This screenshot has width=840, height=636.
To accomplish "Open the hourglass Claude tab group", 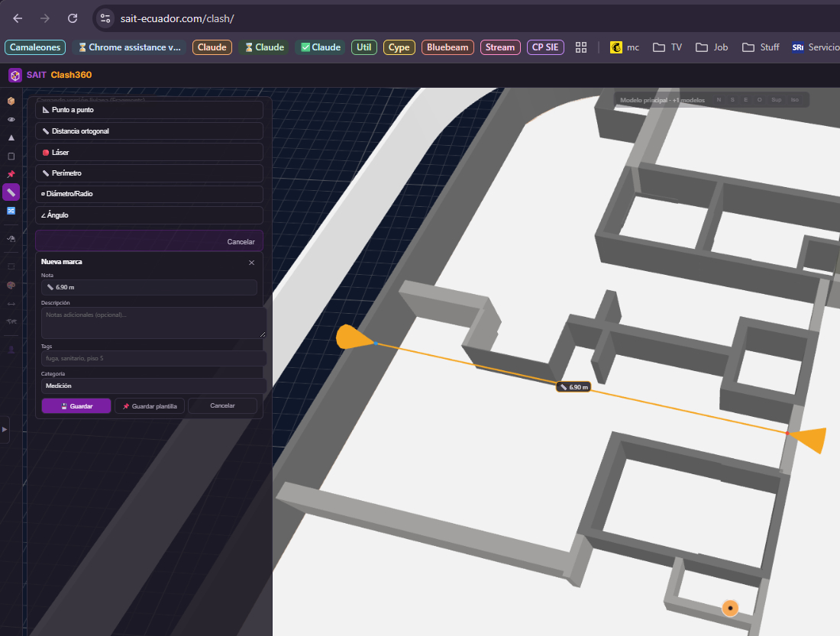I will coord(265,47).
